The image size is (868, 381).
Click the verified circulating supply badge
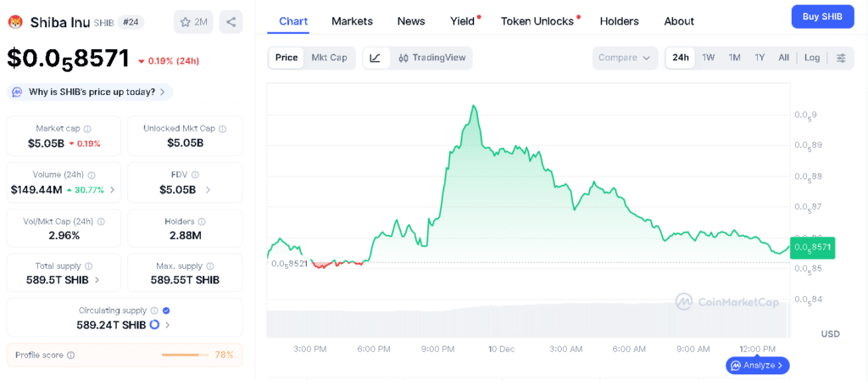(x=166, y=310)
